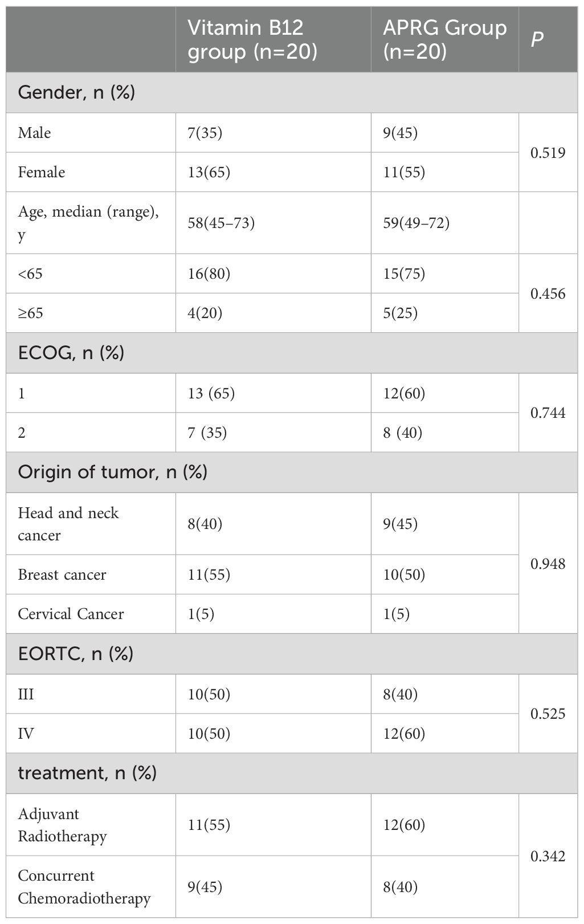Select the 58(45–73) age cell

(x=221, y=223)
